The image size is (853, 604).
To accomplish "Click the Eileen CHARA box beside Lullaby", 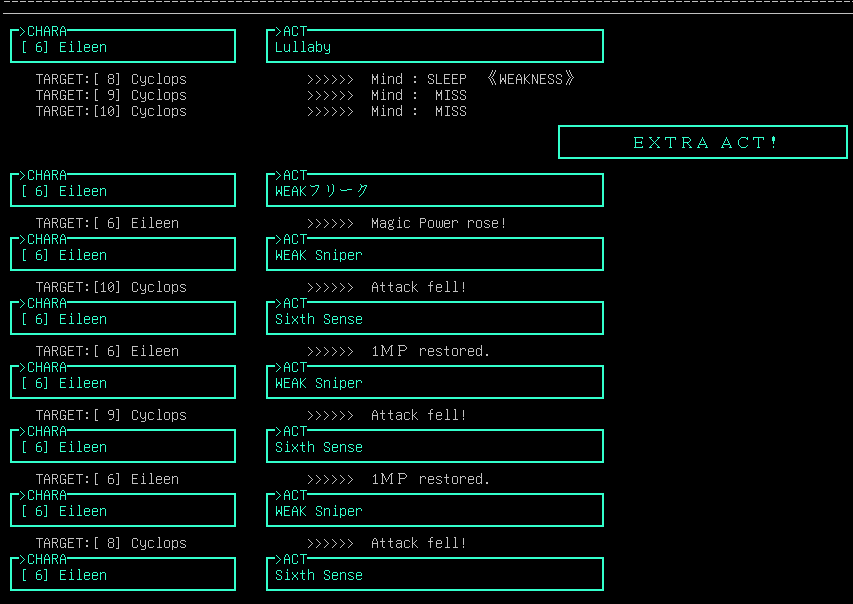I will tap(123, 46).
